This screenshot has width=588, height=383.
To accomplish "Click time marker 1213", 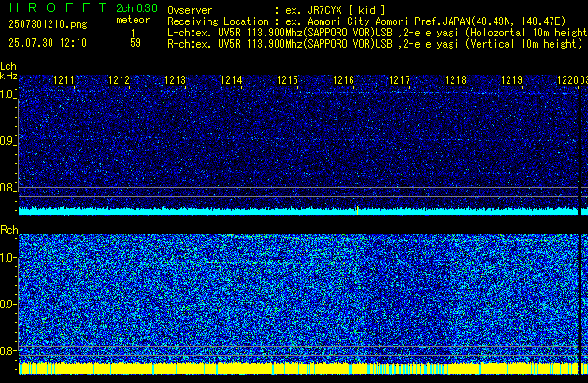I will pyautogui.click(x=176, y=80).
